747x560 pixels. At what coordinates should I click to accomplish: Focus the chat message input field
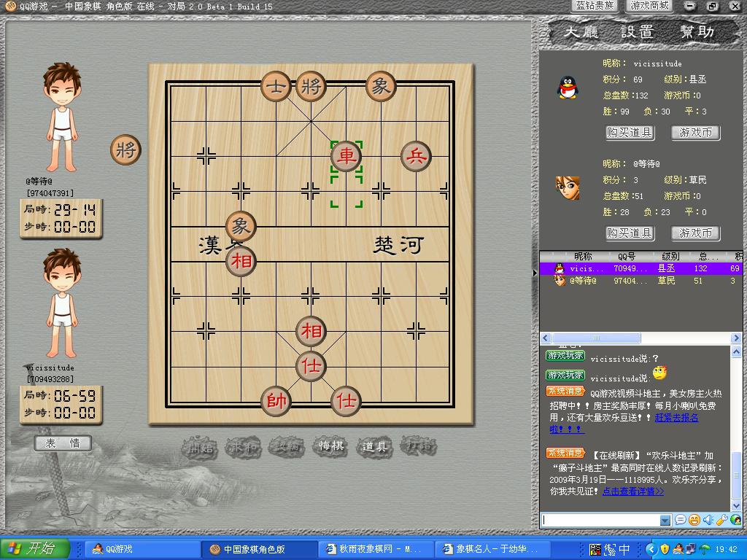point(601,521)
